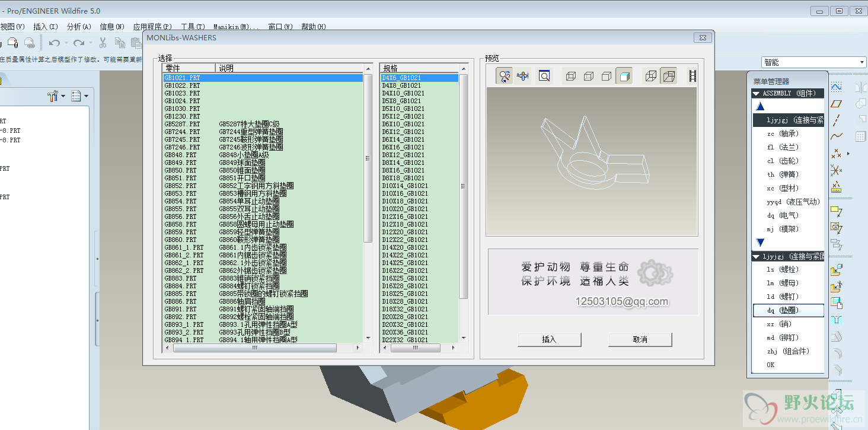The width and height of the screenshot is (868, 430).
Task: Click OK in the menu manager
Action: pyautogui.click(x=789, y=365)
